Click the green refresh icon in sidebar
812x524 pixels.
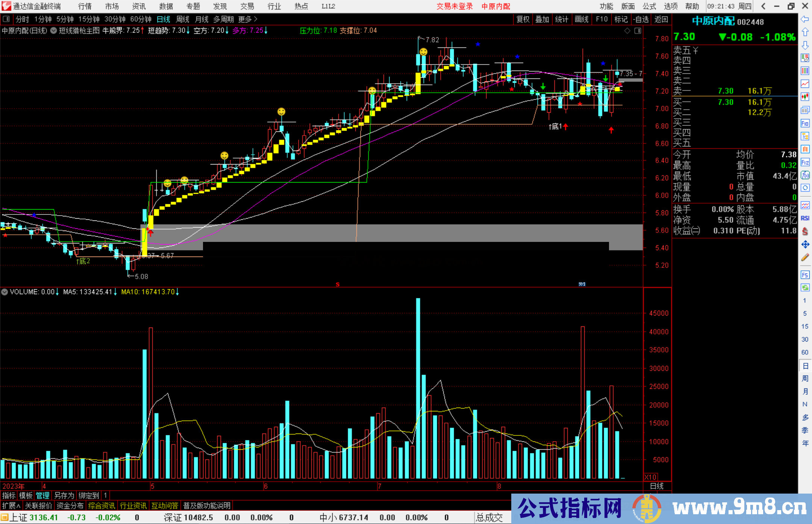(x=805, y=288)
